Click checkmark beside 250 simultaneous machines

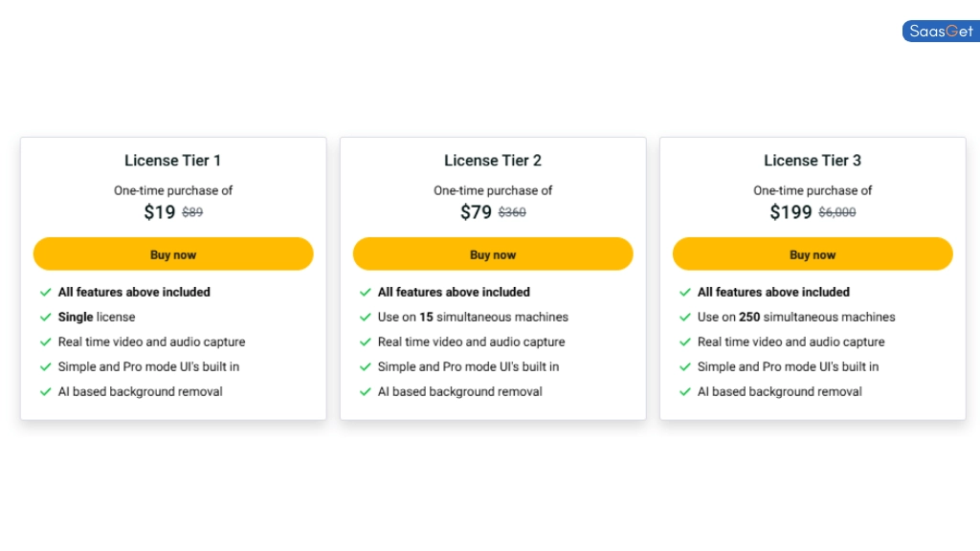coord(684,318)
